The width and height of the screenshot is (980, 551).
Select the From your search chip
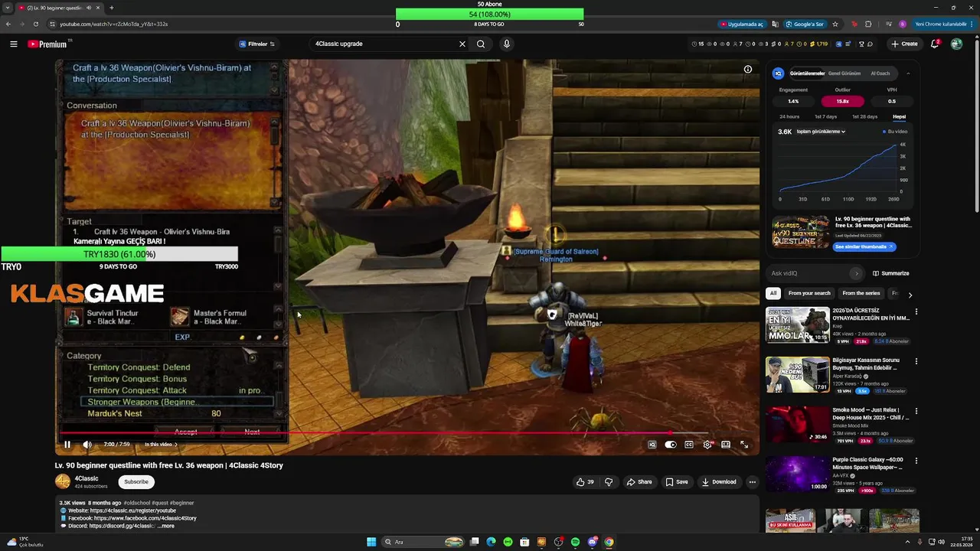809,293
